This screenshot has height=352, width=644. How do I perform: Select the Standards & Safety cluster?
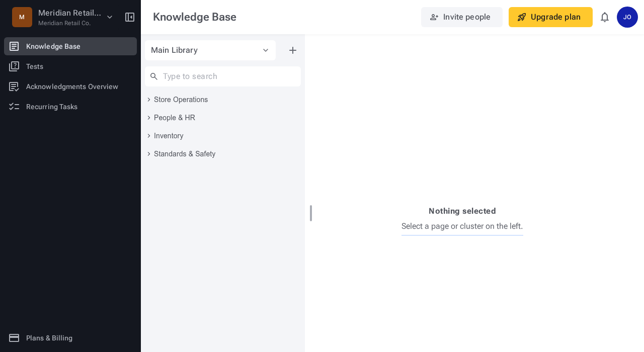tap(185, 154)
